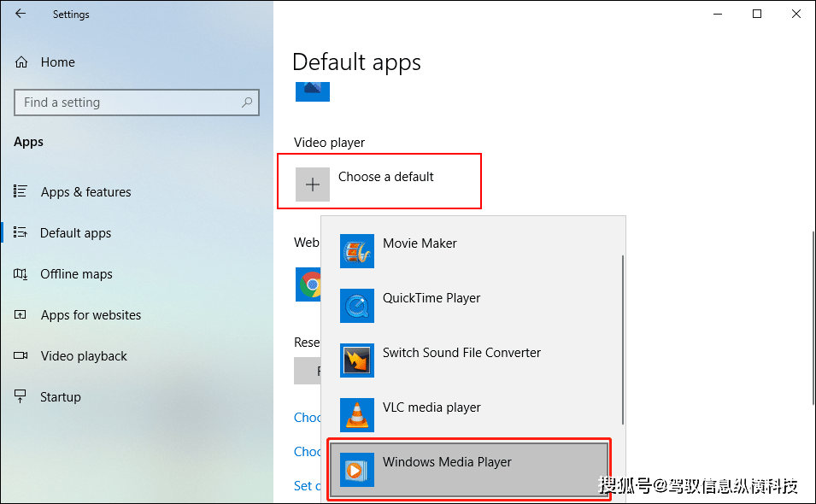Click the Video player section label

click(330, 143)
